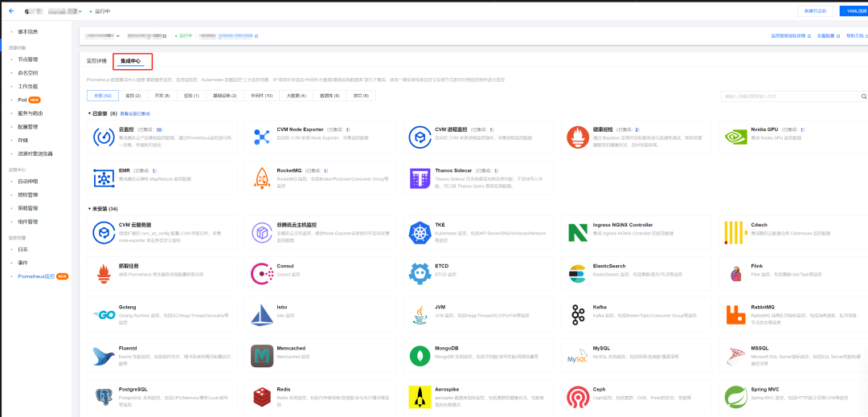
Task: Open 资源对象浏览器 in the sidebar
Action: 35,153
